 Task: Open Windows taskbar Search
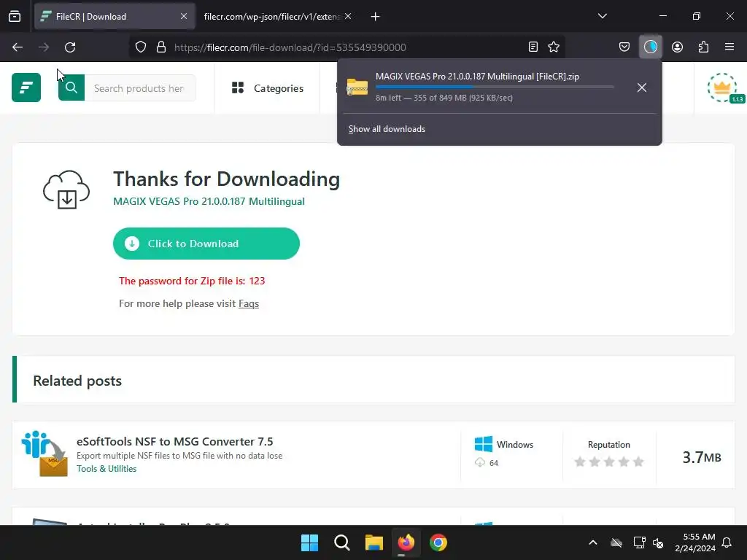tap(342, 542)
